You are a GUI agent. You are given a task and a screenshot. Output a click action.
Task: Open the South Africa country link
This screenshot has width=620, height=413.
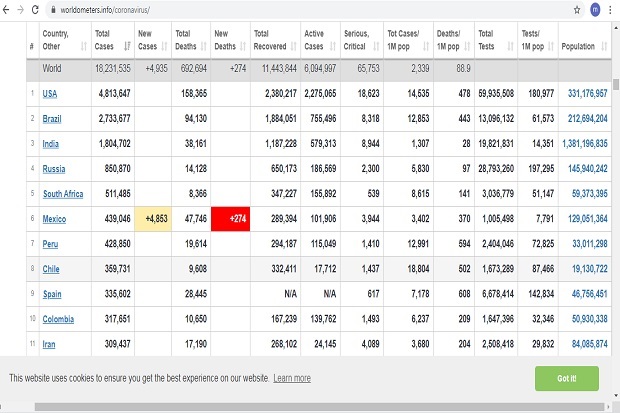(63, 194)
